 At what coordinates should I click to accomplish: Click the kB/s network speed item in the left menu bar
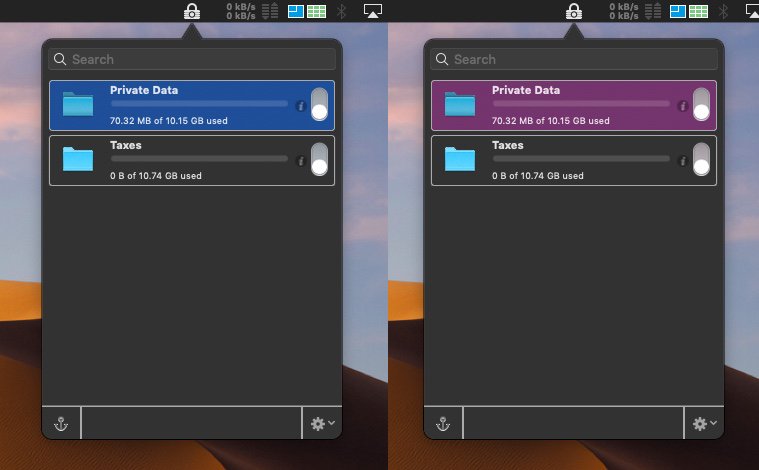coord(241,11)
